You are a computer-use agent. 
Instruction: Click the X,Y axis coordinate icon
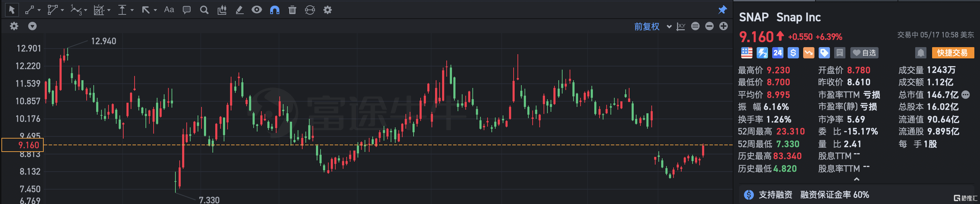pos(681,26)
